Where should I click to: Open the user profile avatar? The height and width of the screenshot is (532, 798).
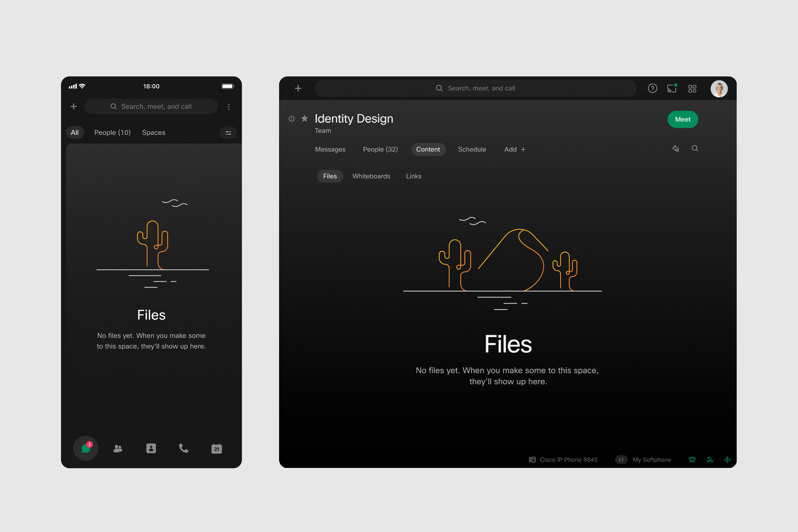tap(719, 89)
